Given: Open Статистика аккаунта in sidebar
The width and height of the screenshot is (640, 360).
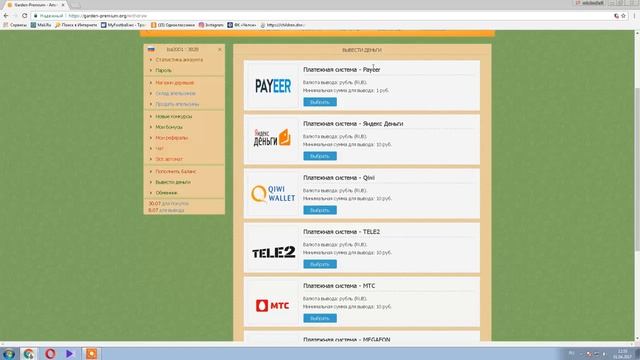Looking at the screenshot, I should [179, 60].
